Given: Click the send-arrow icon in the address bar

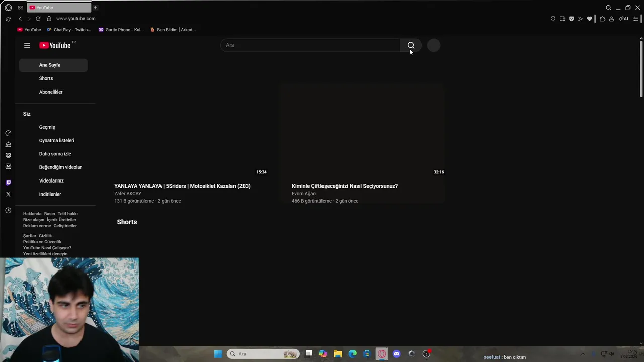Looking at the screenshot, I should coord(580,19).
